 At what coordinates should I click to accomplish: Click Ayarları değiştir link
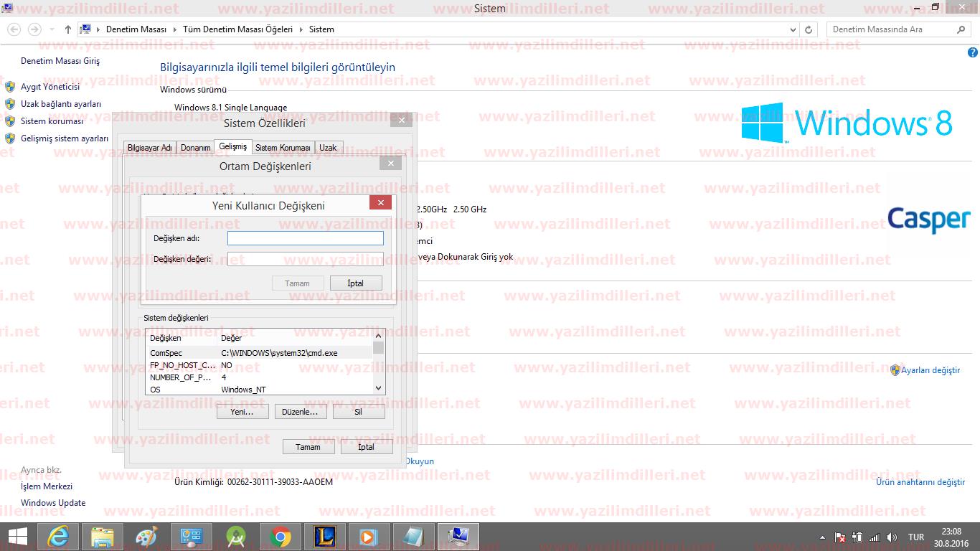point(930,370)
